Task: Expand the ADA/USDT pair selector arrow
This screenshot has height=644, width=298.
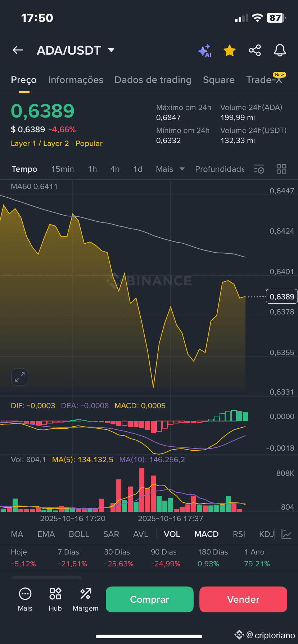Action: tap(111, 50)
